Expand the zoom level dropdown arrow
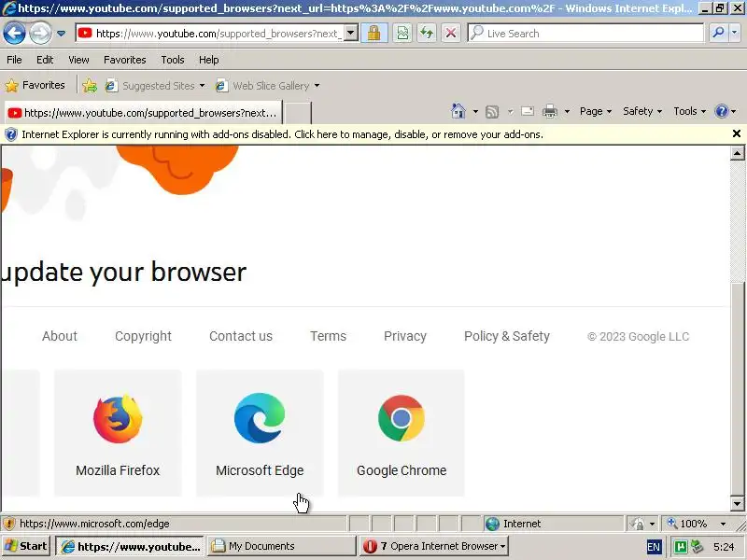Image resolution: width=747 pixels, height=560 pixels. [x=723, y=525]
